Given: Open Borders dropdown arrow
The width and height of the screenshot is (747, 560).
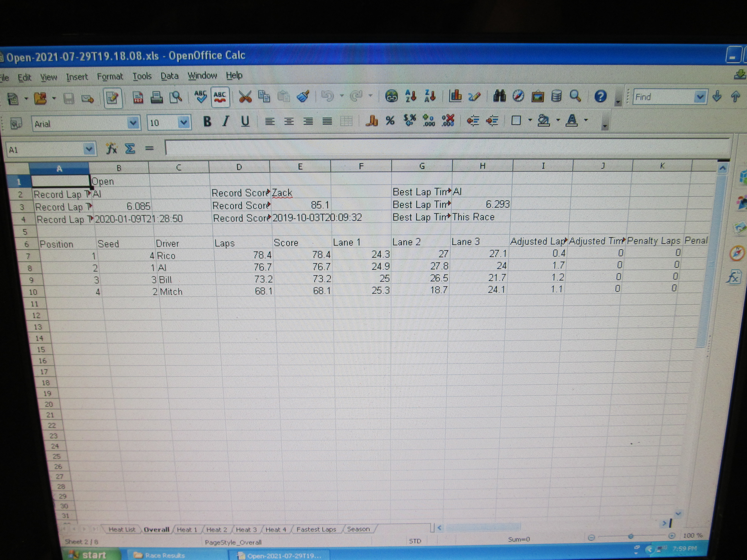Looking at the screenshot, I should point(530,120).
